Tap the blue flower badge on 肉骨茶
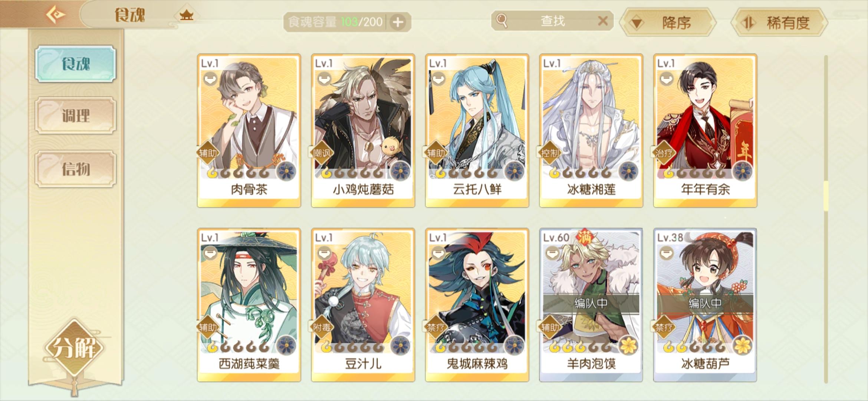Viewport: 868px width, 401px height. tap(286, 172)
